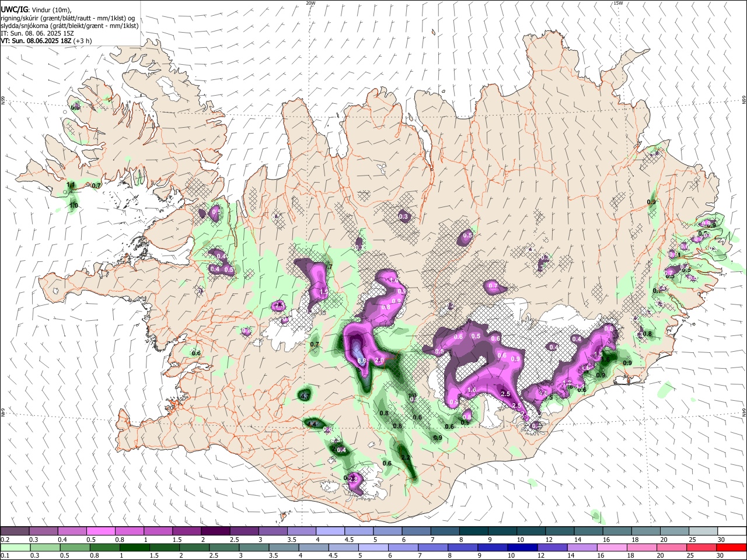The width and height of the screenshot is (747, 560).
Task: Select the dark mauve 0.2–0.3 snow legend swatch
Action: coord(15,531)
